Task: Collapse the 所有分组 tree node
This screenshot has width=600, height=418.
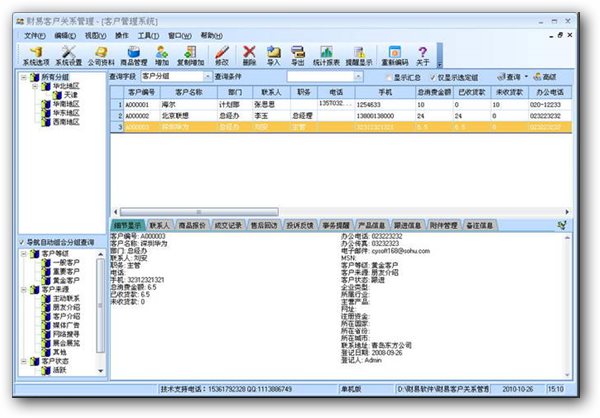Action: click(24, 77)
